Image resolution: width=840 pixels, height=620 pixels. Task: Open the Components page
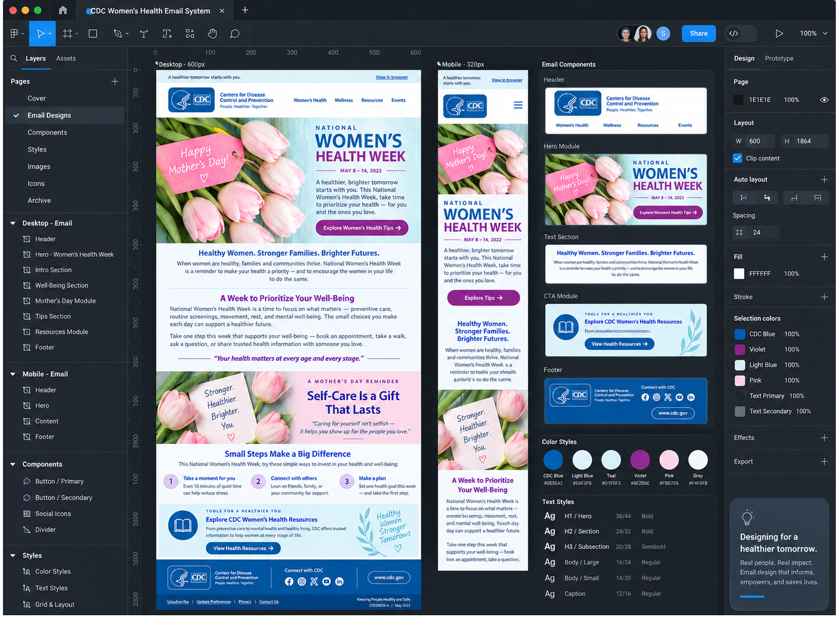click(x=48, y=133)
